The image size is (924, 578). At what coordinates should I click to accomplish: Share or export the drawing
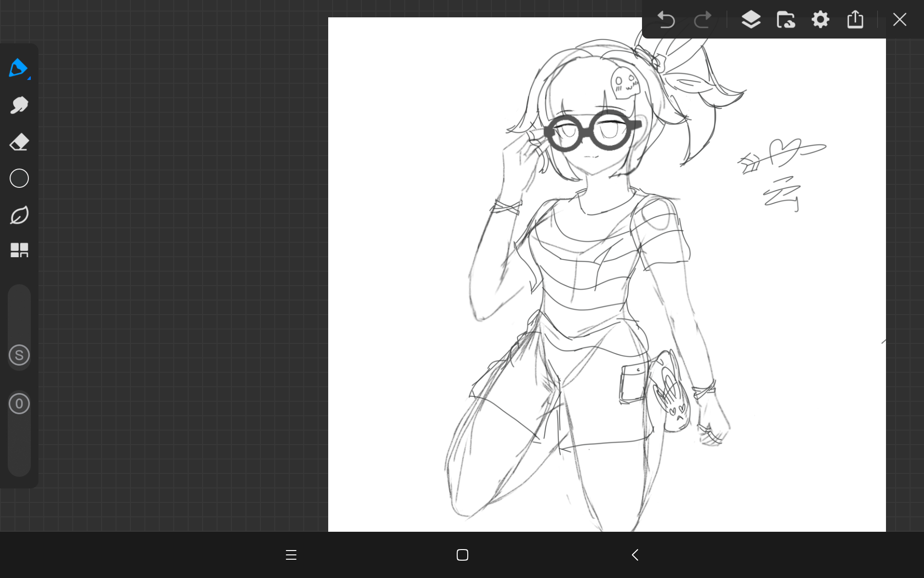tap(855, 20)
